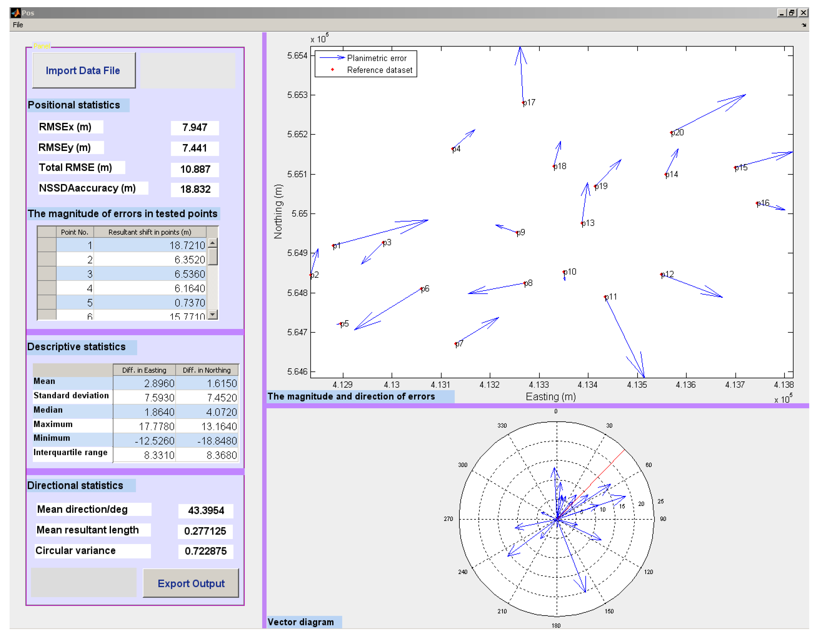
Task: Select RMSEy value 7.441
Action: pyautogui.click(x=195, y=148)
